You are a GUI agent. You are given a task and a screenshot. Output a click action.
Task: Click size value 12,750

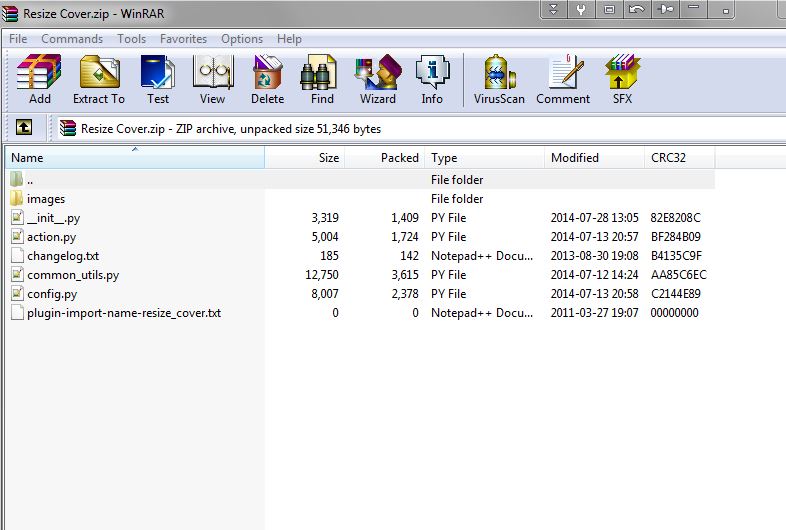pyautogui.click(x=322, y=275)
